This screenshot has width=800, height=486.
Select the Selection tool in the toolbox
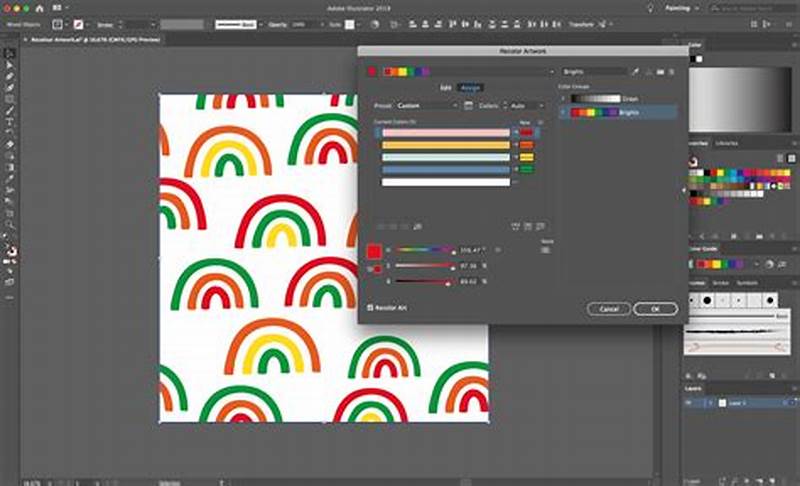pos(10,54)
